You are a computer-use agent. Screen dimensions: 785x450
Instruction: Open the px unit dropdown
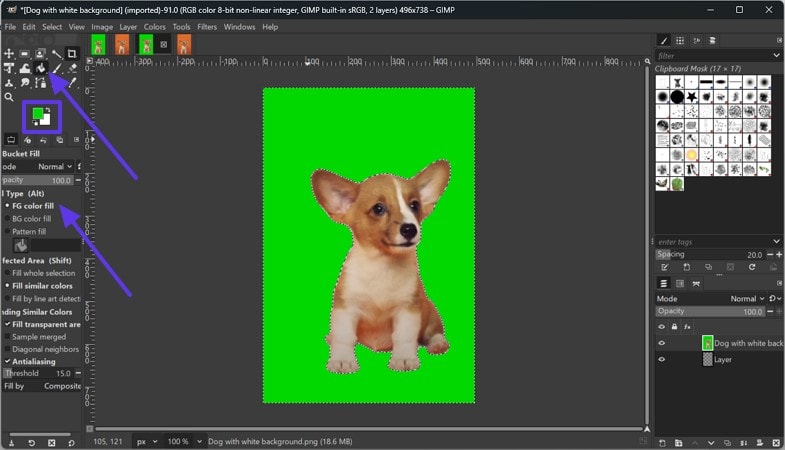click(x=147, y=441)
